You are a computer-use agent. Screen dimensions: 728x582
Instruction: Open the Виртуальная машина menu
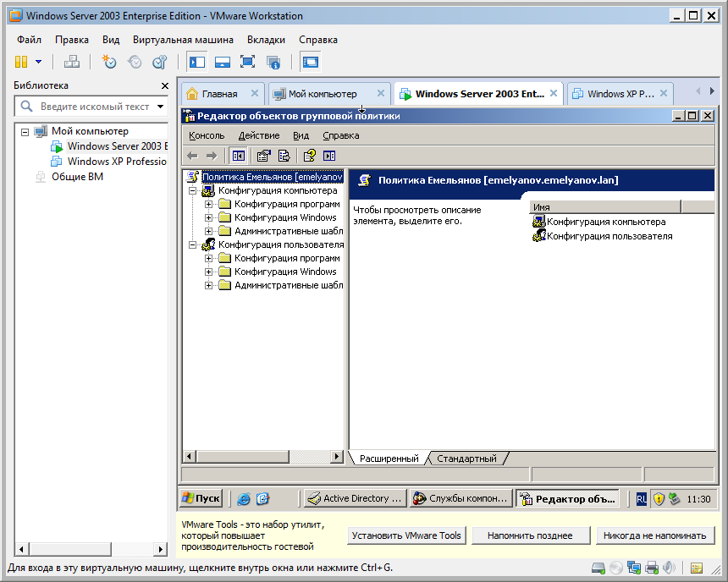pos(183,40)
